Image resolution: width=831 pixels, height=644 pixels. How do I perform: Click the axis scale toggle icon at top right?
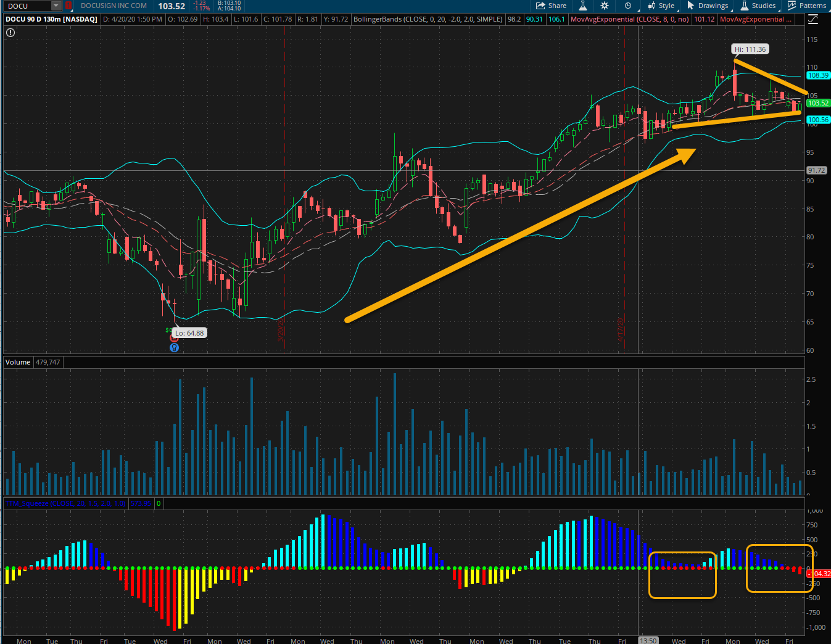[x=812, y=19]
